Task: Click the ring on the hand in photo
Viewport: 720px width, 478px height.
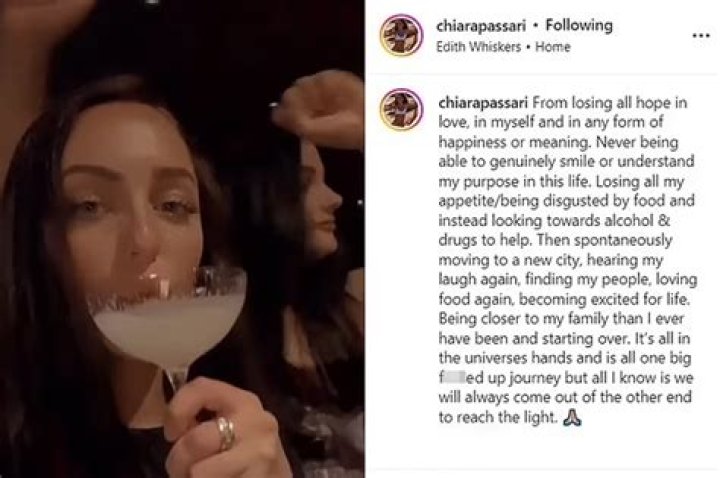Action: (227, 431)
